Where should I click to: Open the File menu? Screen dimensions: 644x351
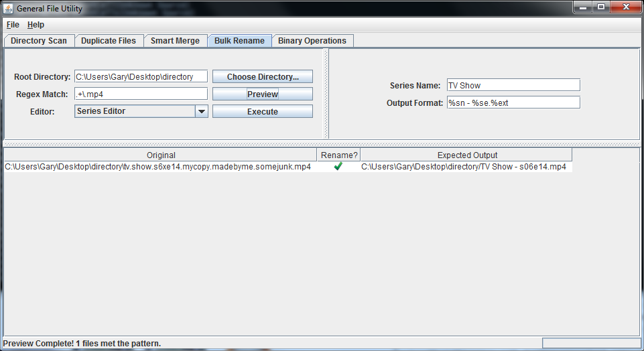pyautogui.click(x=13, y=25)
